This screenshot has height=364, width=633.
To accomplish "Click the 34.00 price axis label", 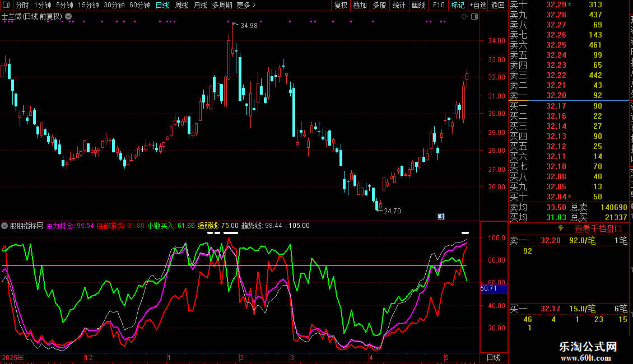I will (x=496, y=41).
